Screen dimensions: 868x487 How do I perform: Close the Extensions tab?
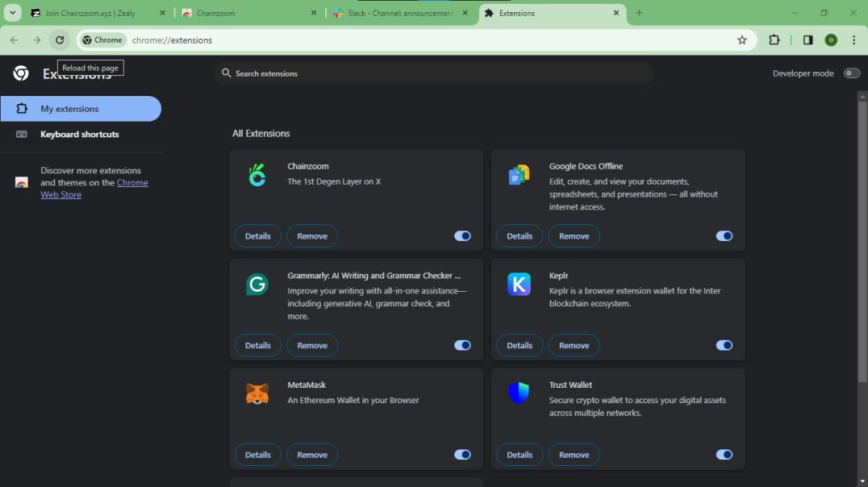click(616, 13)
